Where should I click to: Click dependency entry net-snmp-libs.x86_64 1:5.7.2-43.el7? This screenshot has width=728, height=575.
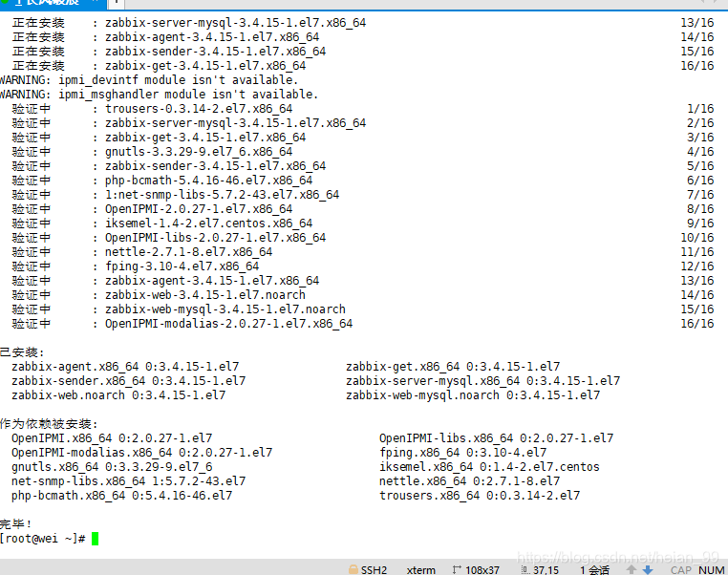pos(129,481)
